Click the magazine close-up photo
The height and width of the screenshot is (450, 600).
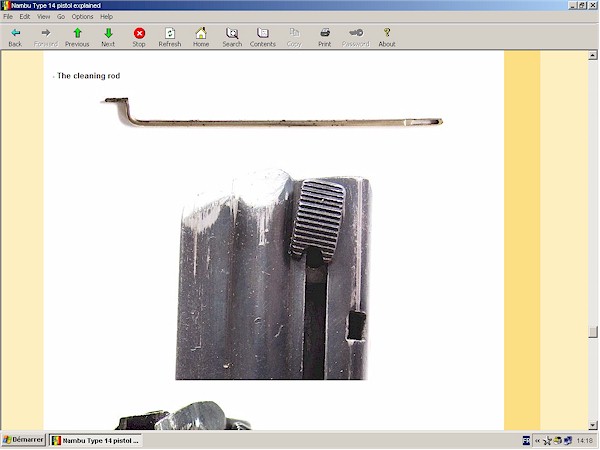point(273,274)
